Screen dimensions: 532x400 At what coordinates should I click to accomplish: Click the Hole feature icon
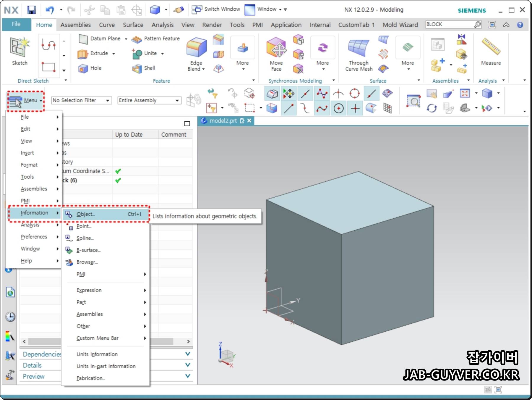[x=83, y=68]
